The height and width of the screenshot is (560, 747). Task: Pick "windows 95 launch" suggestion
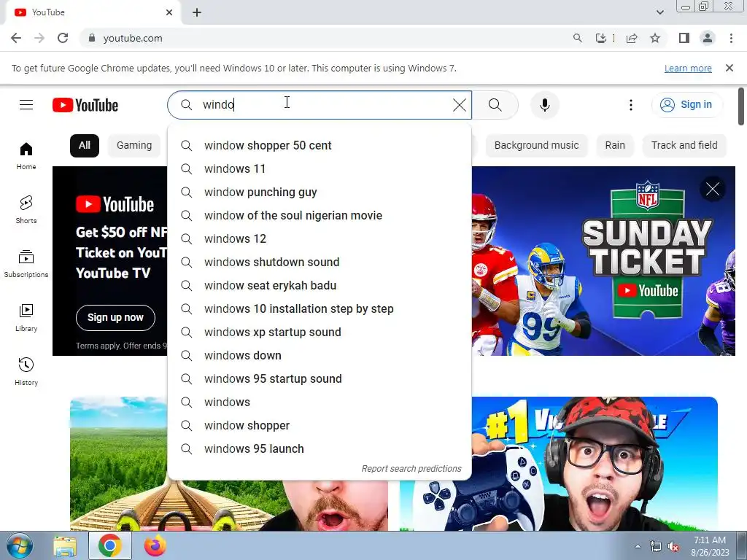[320, 448]
